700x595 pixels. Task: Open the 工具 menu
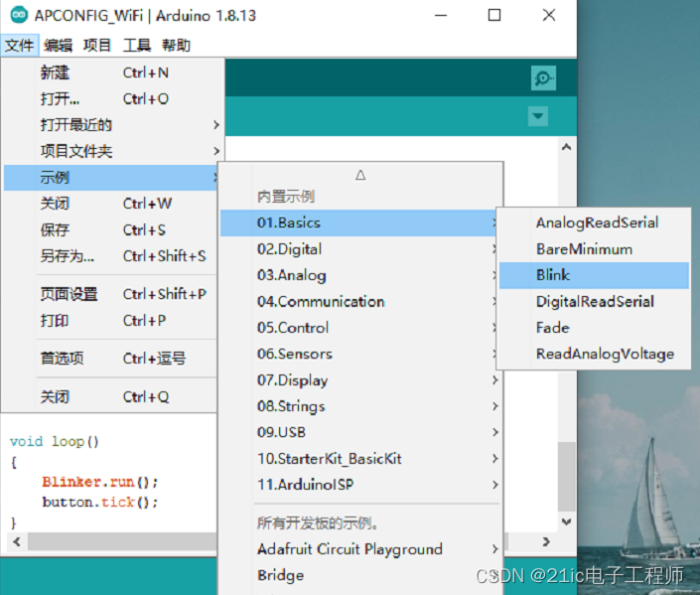137,45
